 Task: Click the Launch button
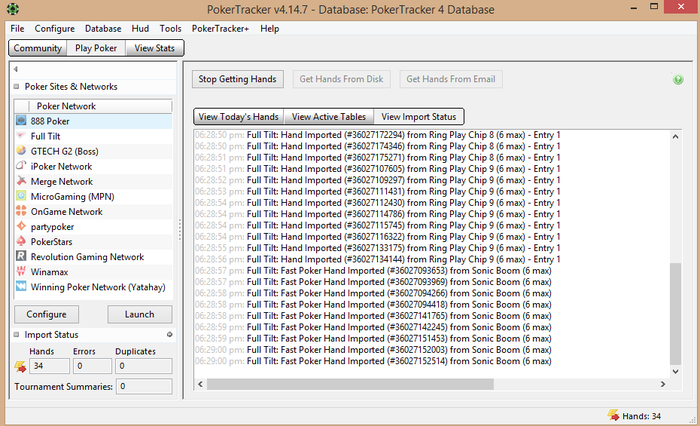tap(140, 314)
